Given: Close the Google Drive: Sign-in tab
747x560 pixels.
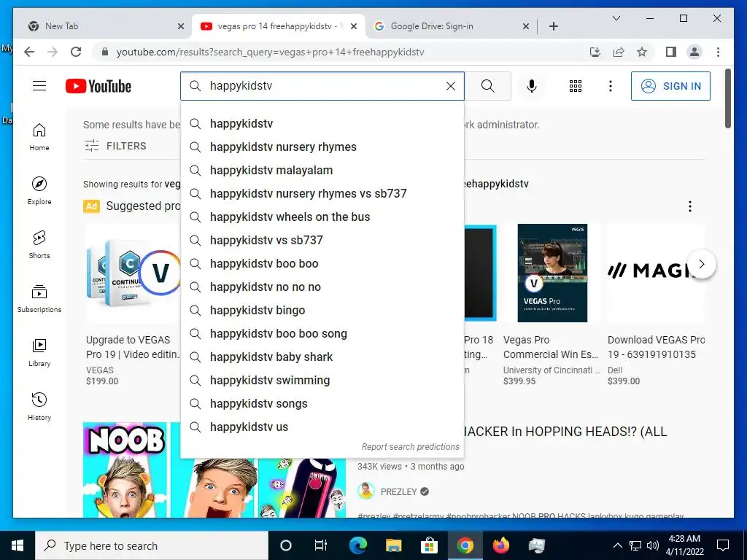Looking at the screenshot, I should 525,26.
